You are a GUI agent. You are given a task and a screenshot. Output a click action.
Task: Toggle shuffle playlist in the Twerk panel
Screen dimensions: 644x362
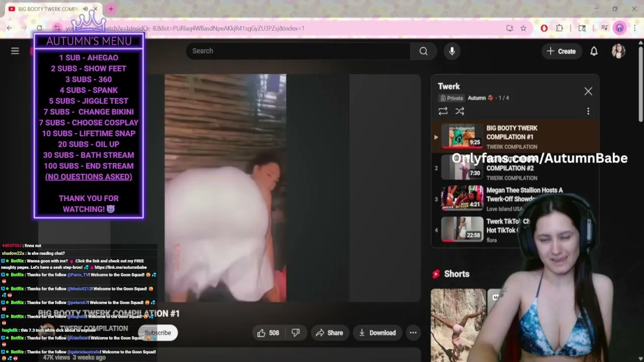click(459, 111)
